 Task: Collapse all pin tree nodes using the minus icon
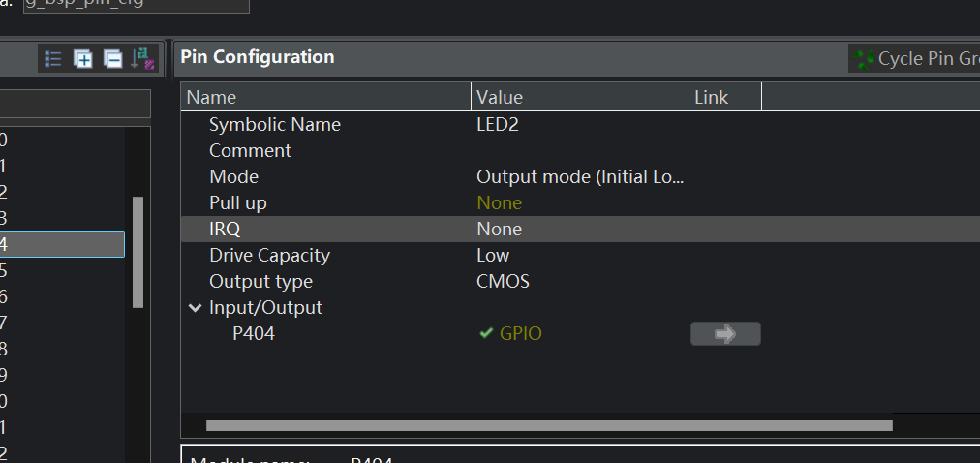click(112, 59)
